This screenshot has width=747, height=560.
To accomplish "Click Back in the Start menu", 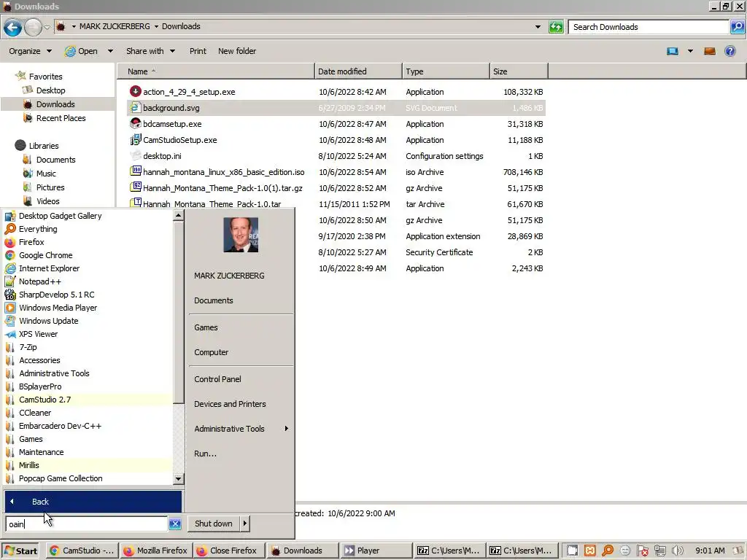I will click(93, 502).
